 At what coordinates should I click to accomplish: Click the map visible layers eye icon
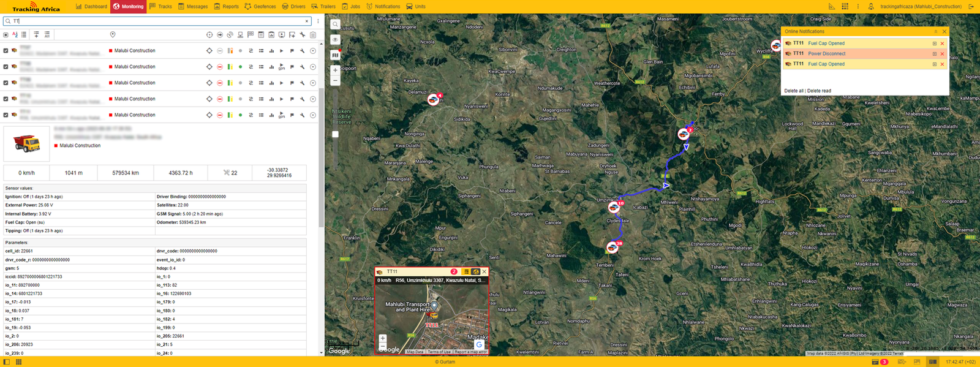coord(335,39)
